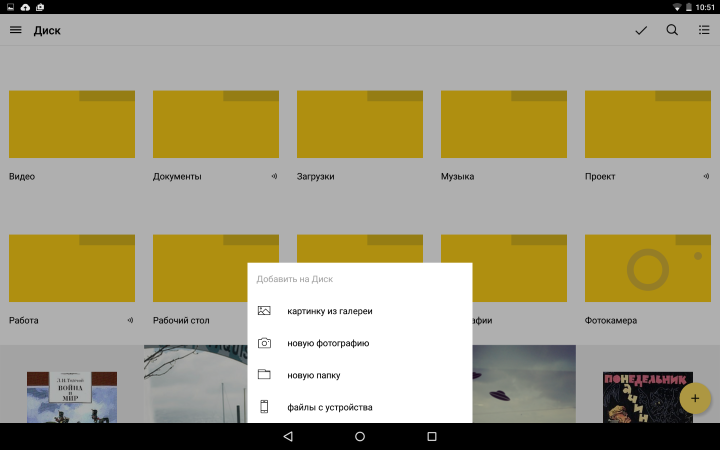Tap the image notification icon in the status bar
The width and height of the screenshot is (720, 450).
(x=10, y=7)
